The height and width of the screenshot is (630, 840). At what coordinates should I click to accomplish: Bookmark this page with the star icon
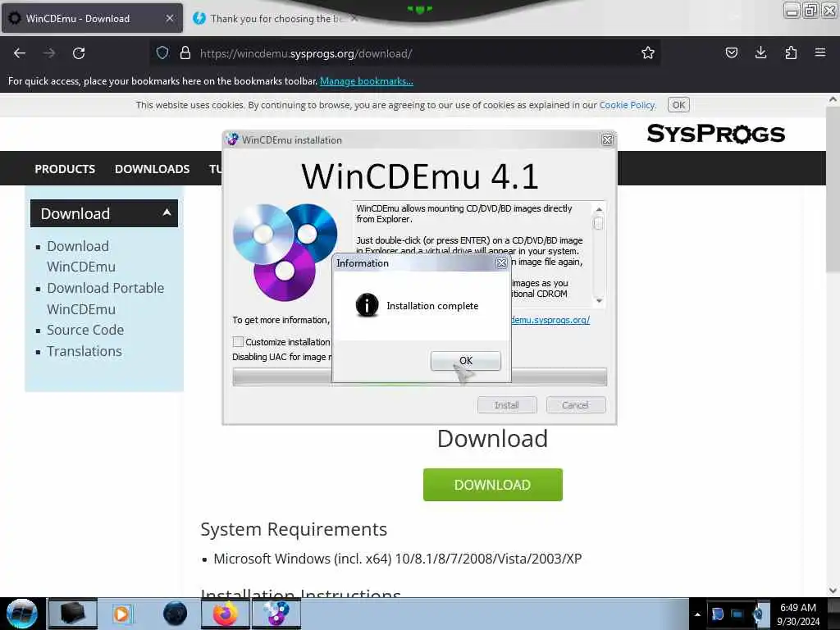coord(648,53)
